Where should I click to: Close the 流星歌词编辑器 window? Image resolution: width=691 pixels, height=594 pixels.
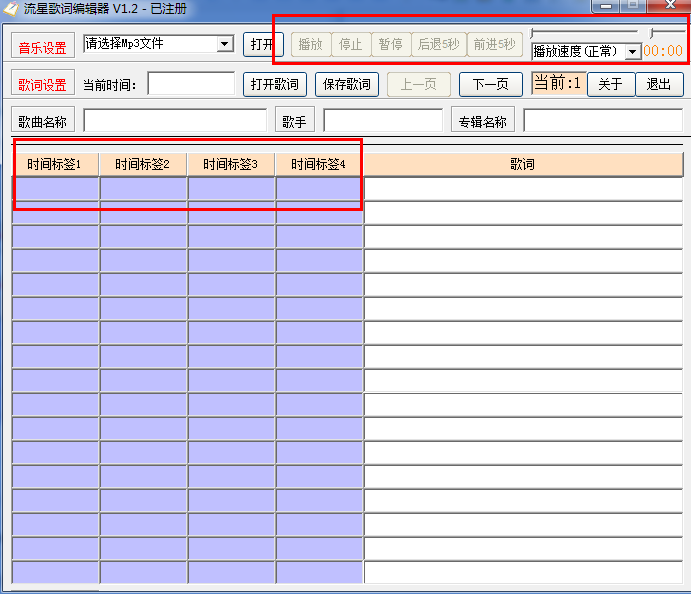pos(670,5)
